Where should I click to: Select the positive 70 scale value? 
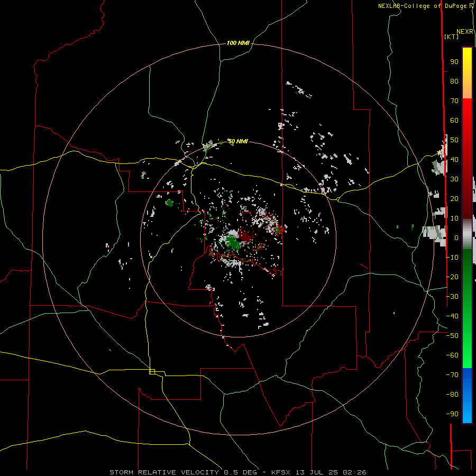click(x=454, y=101)
